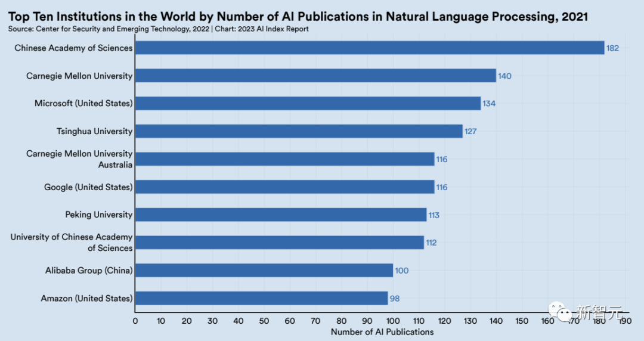
Task: Click the Chinese Academy of Sciences bar
Action: click(x=370, y=48)
